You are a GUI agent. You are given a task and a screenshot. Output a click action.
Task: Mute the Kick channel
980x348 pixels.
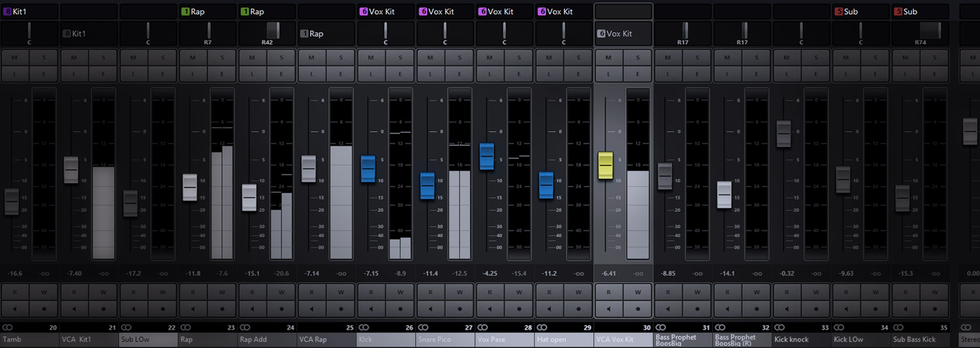click(371, 58)
